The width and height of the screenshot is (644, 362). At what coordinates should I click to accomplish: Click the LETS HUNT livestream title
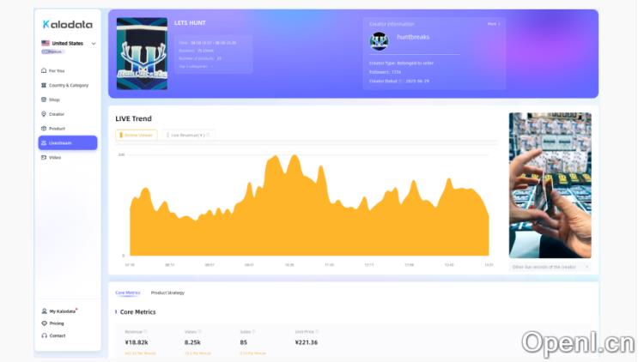point(190,23)
